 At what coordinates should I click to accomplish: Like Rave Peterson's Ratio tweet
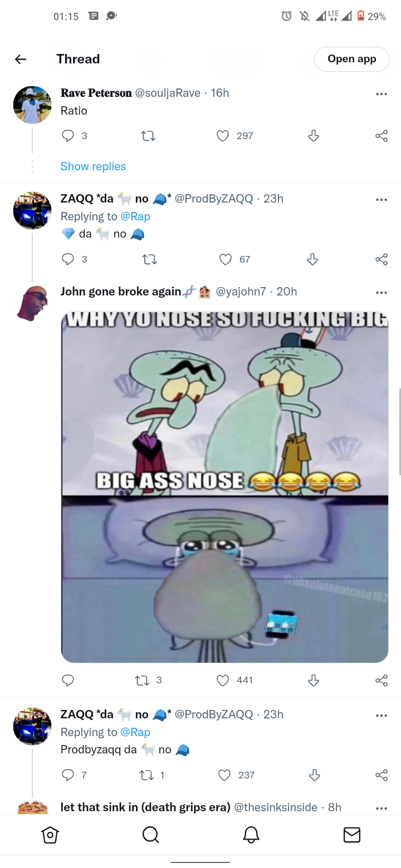click(x=223, y=136)
